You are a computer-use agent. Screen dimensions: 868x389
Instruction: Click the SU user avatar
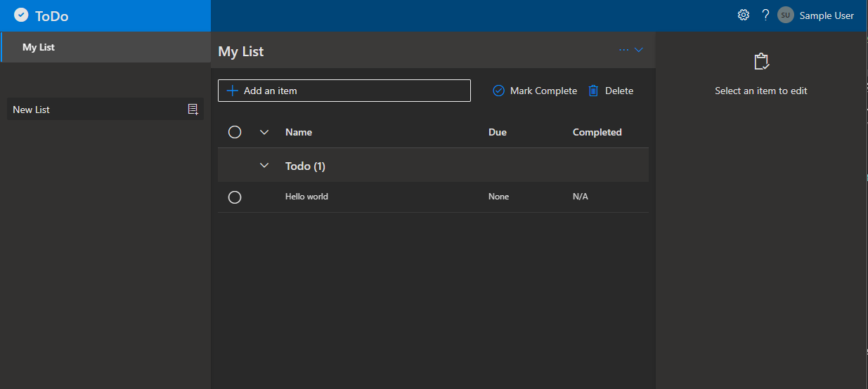786,15
